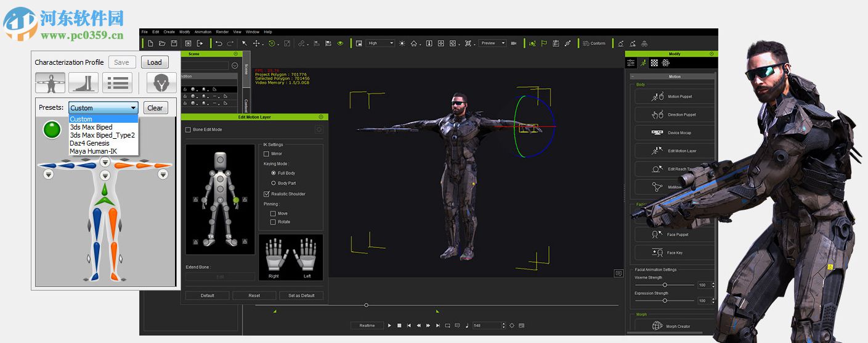The width and height of the screenshot is (868, 343).
Task: Open project folder icon
Action: pos(162,44)
